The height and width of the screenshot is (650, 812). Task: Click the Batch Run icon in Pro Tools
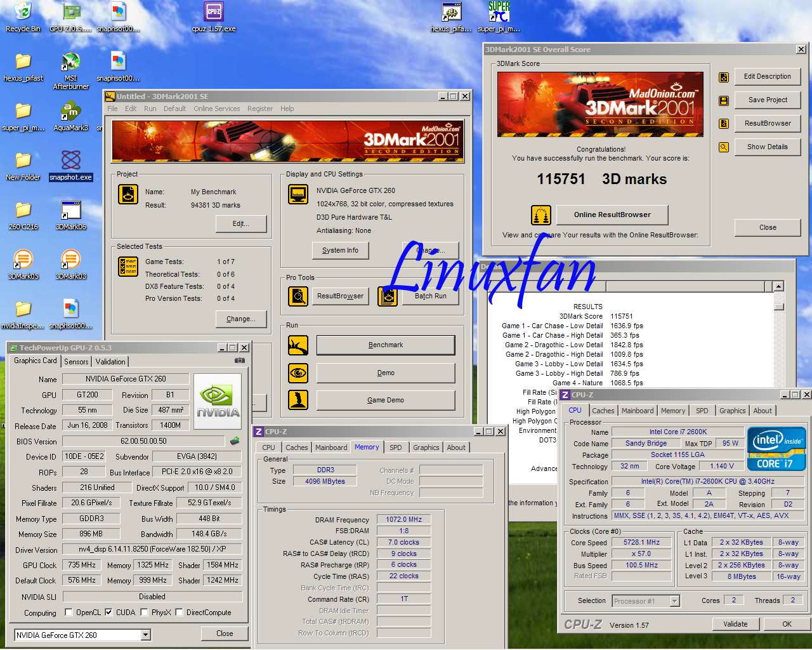[x=388, y=296]
